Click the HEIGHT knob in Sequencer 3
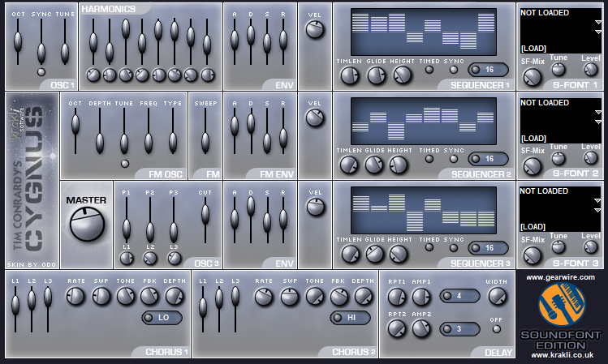Image resolution: width=608 pixels, height=364 pixels. pyautogui.click(x=399, y=254)
